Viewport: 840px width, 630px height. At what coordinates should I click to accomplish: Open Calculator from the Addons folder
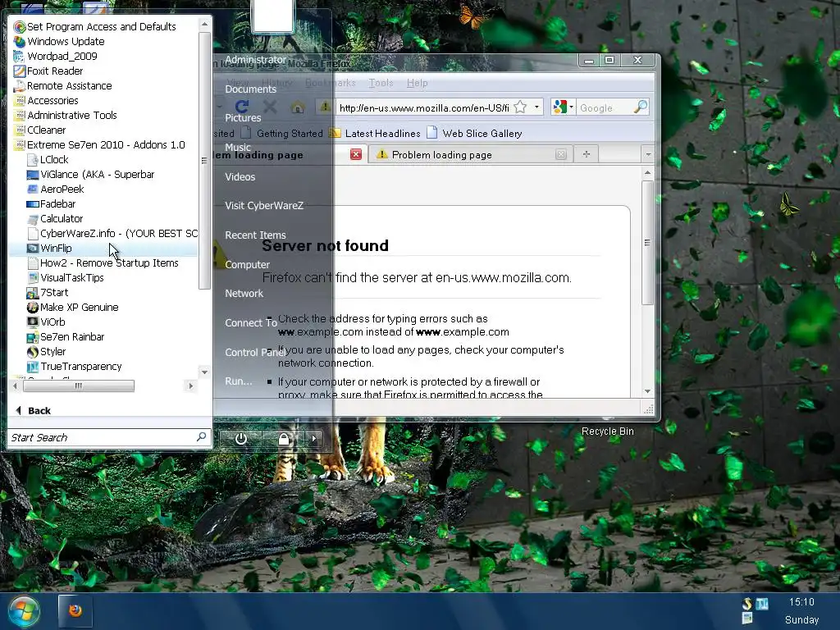pos(62,218)
